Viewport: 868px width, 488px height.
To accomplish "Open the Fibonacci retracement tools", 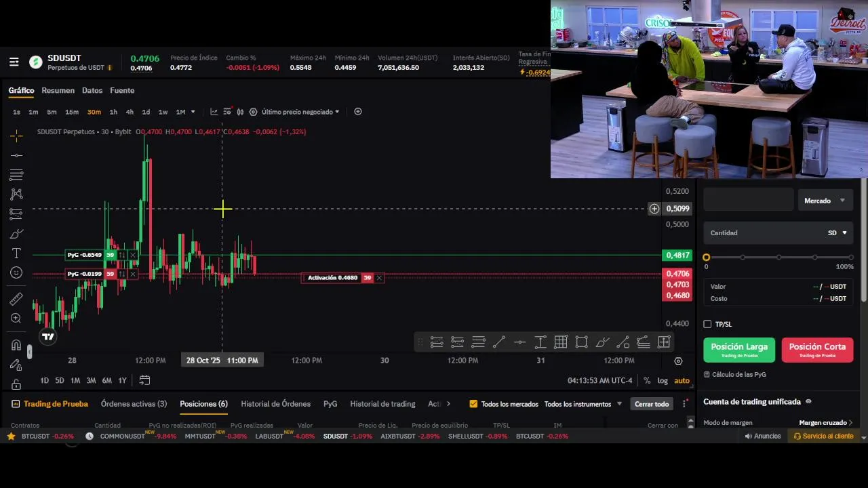I will pos(16,175).
